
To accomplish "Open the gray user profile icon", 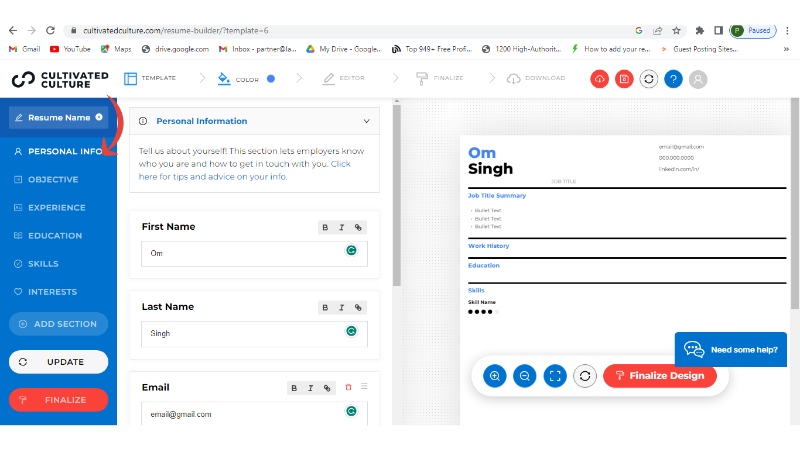I will point(698,78).
